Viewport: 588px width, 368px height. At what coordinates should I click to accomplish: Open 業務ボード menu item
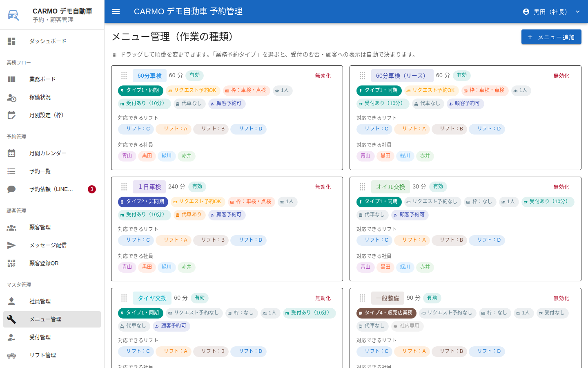pyautogui.click(x=52, y=79)
